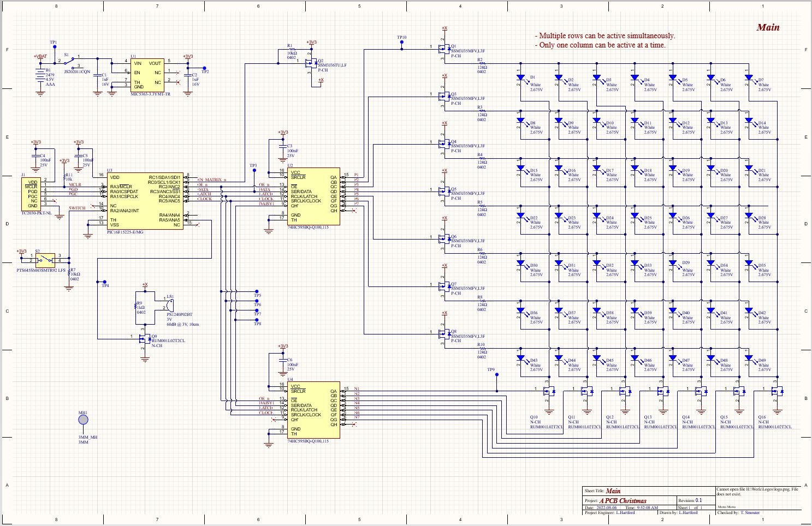Click the J1 TC2030 programming connector
Image resolution: width=812 pixels, height=526 pixels.
click(x=30, y=194)
